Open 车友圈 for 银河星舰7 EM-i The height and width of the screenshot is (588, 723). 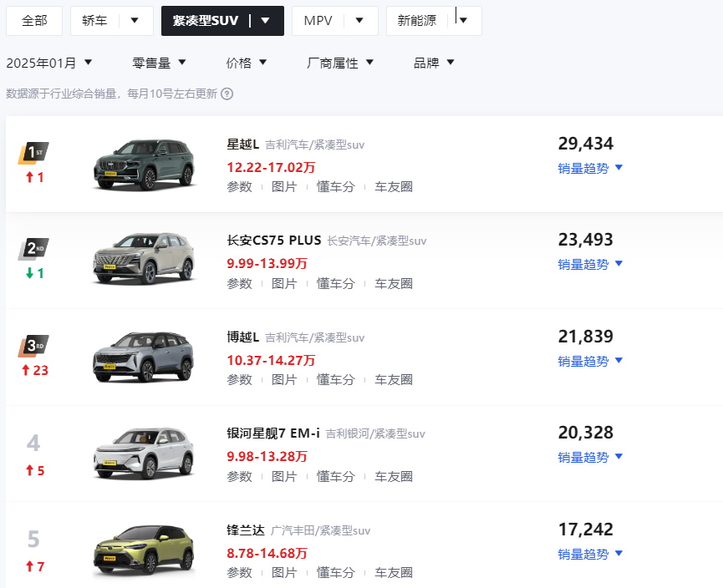tap(394, 476)
